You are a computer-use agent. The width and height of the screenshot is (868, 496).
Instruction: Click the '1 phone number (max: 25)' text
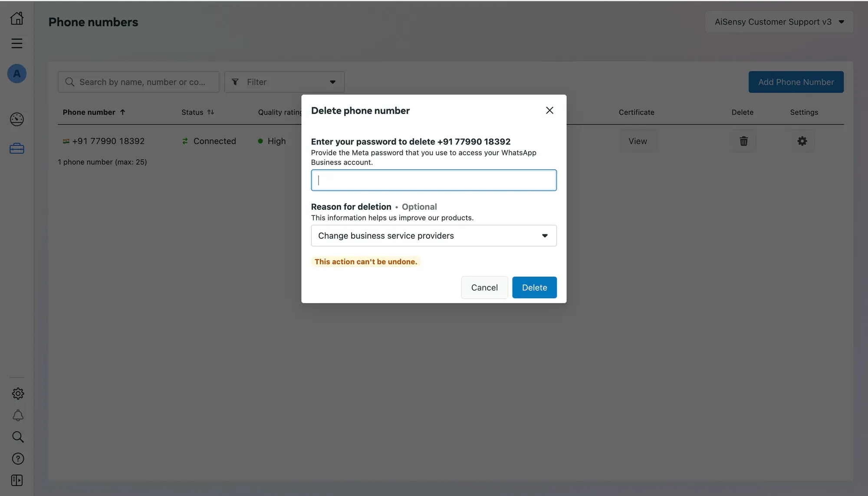click(x=102, y=162)
